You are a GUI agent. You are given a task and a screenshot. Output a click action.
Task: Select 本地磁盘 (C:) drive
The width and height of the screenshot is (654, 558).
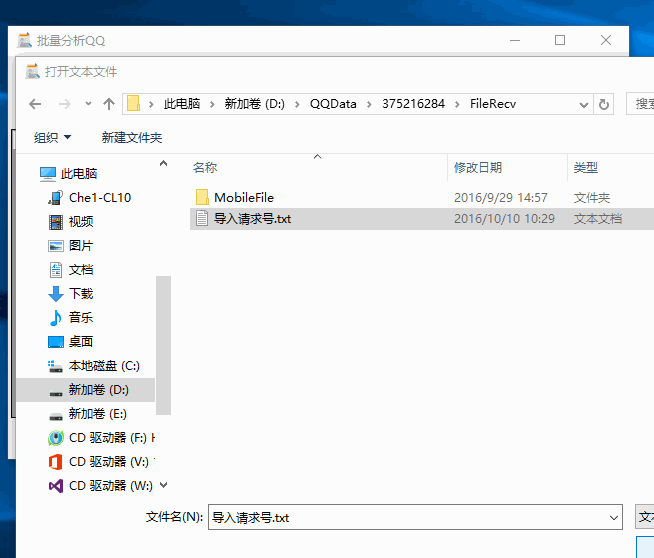pos(93,366)
